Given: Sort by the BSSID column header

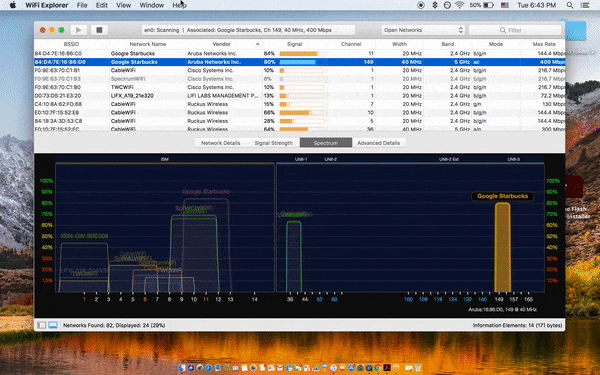Looking at the screenshot, I should pos(71,44).
